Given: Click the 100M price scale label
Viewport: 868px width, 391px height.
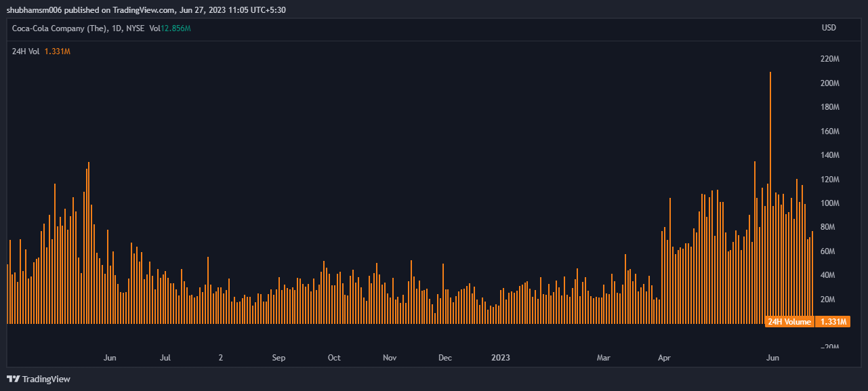Looking at the screenshot, I should pyautogui.click(x=830, y=204).
